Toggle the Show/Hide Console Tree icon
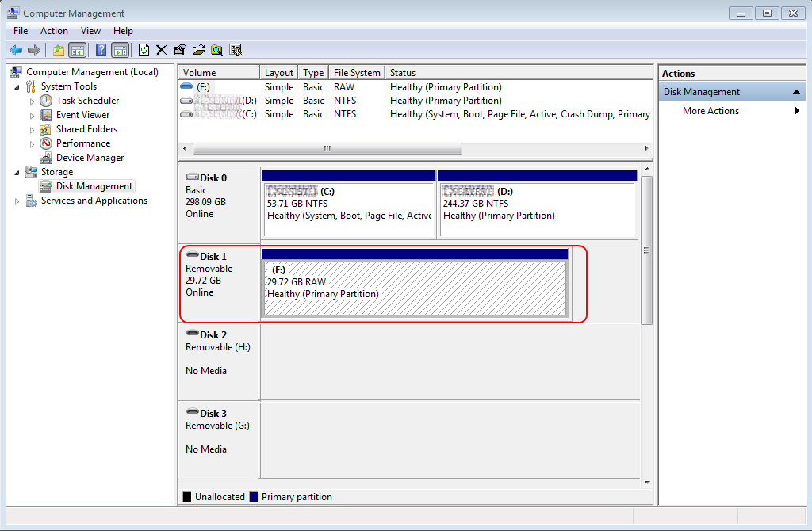 (x=77, y=50)
